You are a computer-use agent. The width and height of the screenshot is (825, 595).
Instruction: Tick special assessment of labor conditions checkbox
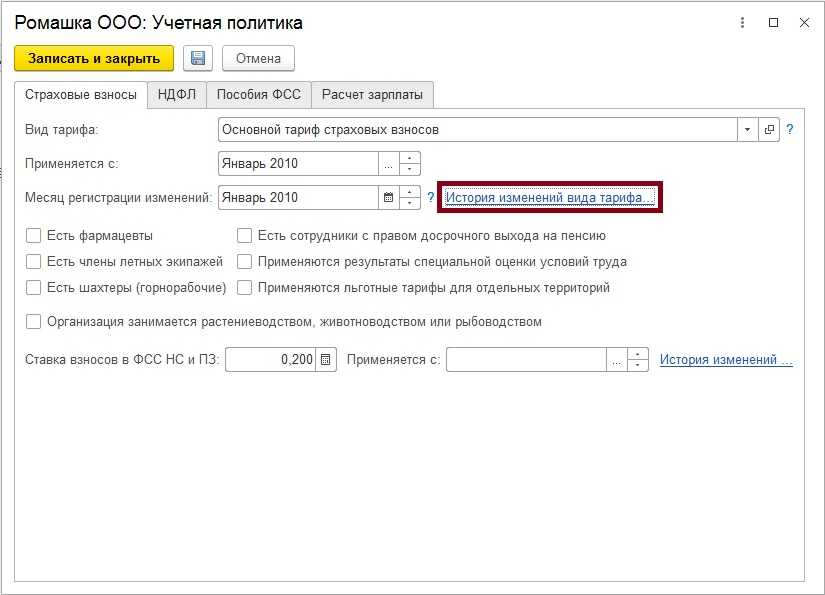(244, 261)
